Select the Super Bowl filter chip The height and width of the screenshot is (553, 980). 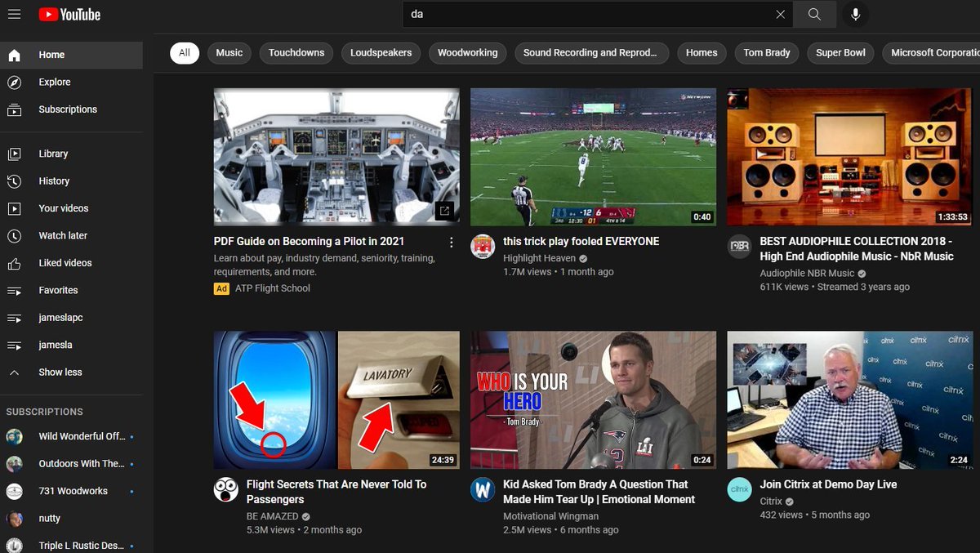(x=840, y=52)
